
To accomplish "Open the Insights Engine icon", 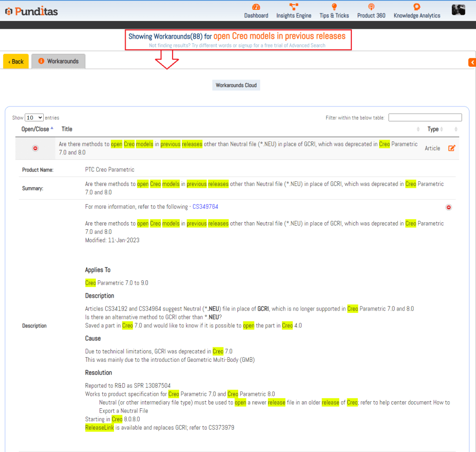I will pos(294,7).
